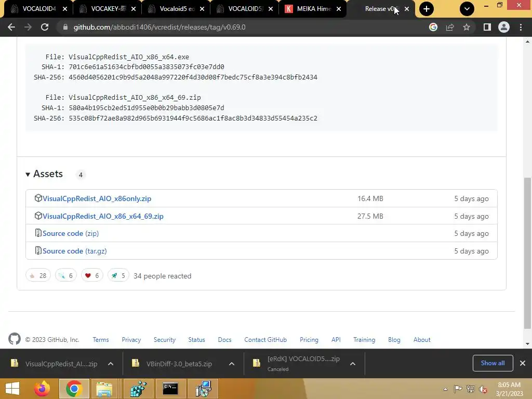Open the Training footer link
Screen dimensions: 532x399
coord(364,340)
